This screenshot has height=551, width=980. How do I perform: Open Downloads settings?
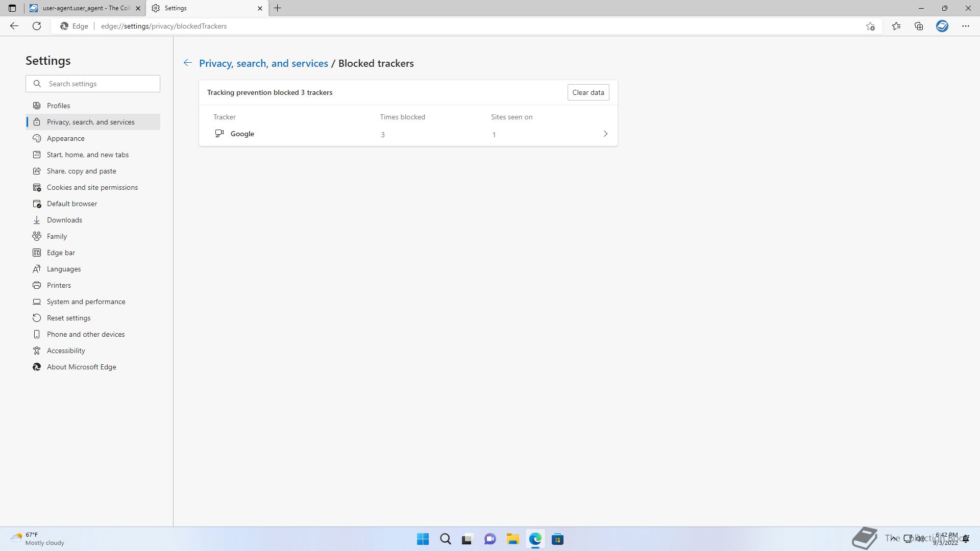(93, 220)
